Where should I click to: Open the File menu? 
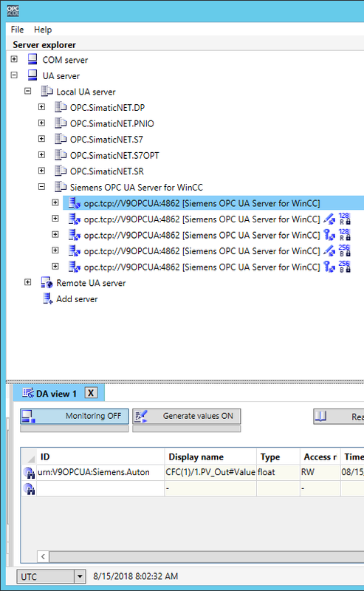pos(17,30)
